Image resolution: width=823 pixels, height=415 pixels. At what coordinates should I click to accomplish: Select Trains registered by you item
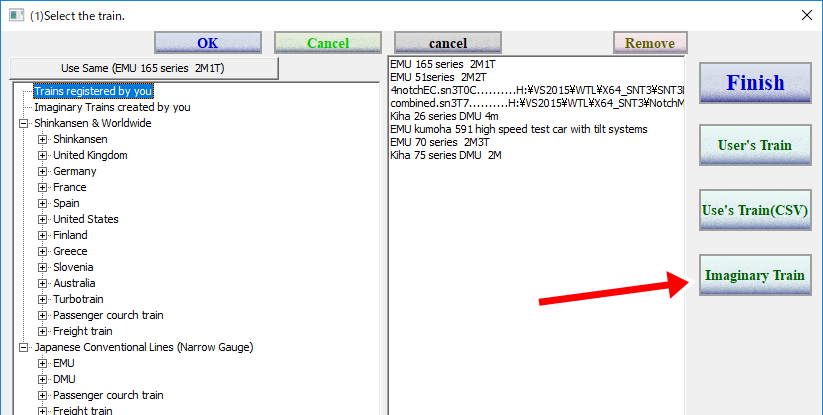click(93, 91)
